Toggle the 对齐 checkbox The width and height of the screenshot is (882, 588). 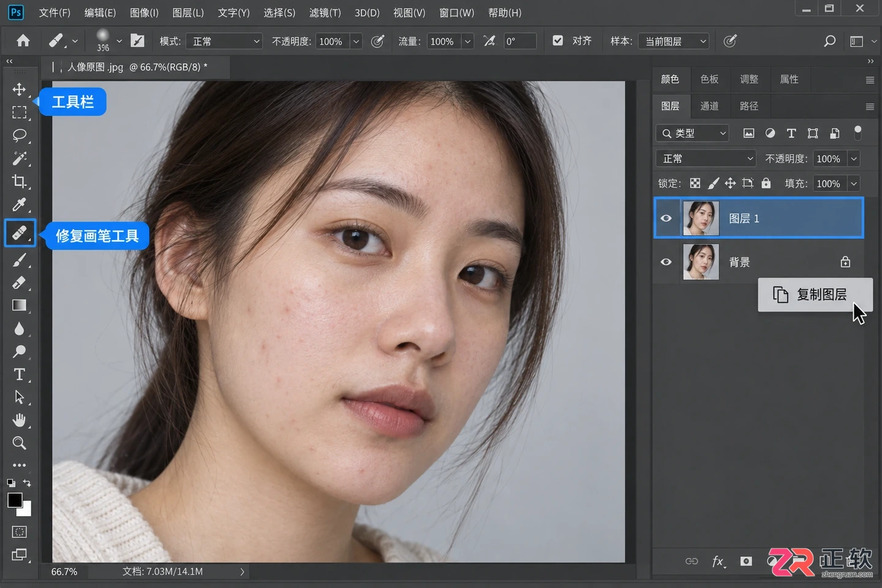pos(557,41)
